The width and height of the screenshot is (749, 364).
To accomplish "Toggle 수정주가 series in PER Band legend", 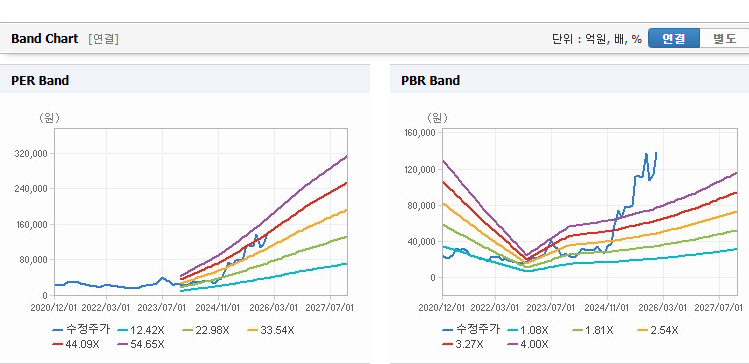I will coord(81,330).
